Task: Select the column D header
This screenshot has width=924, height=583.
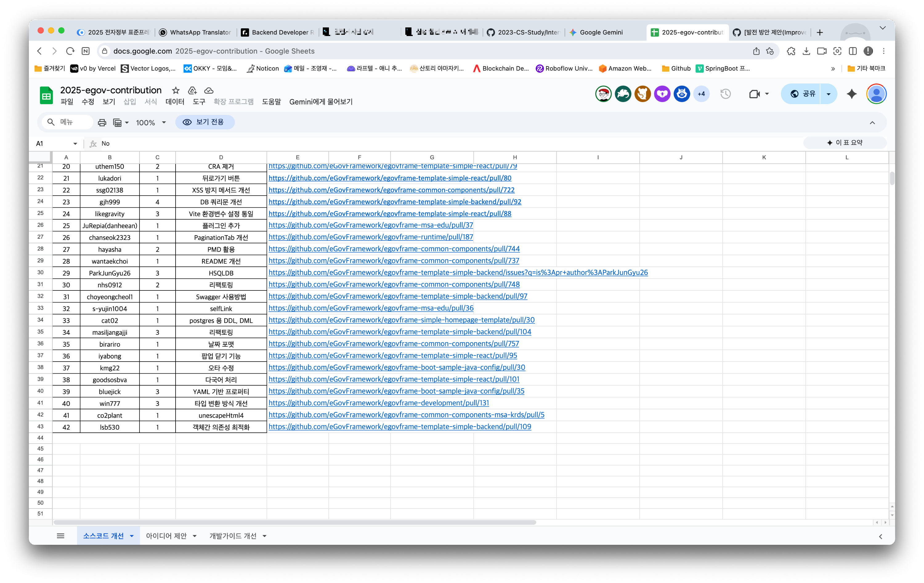Action: pyautogui.click(x=221, y=157)
